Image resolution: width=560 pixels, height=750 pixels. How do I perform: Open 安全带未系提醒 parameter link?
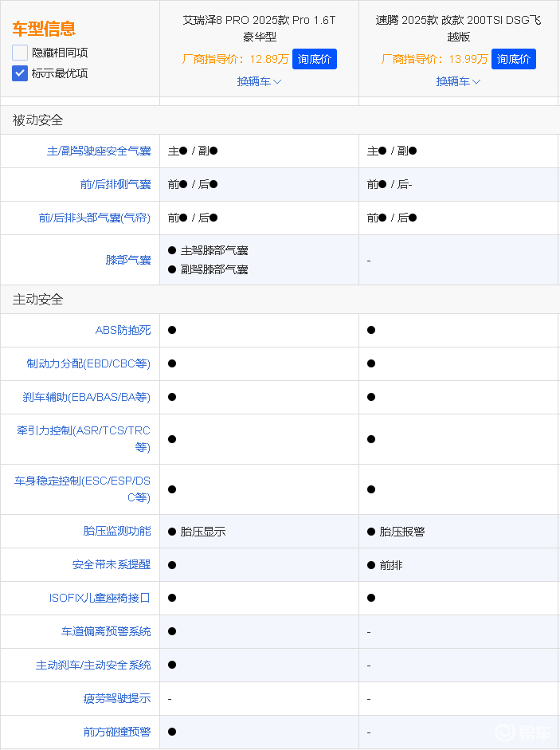click(x=112, y=564)
